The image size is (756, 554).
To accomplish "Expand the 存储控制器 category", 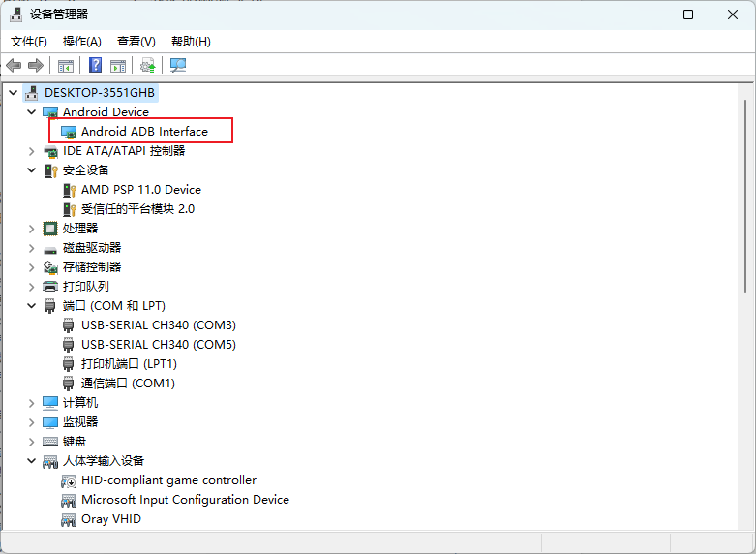I will pos(32,267).
